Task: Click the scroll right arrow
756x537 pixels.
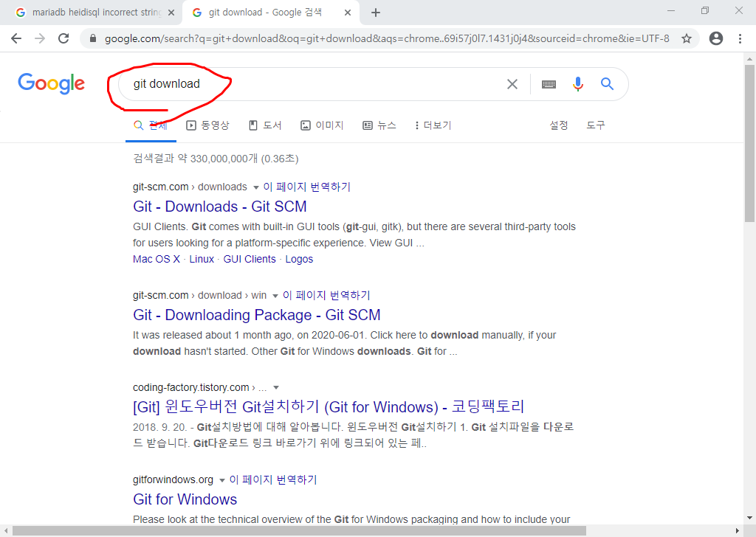Action: [738, 531]
